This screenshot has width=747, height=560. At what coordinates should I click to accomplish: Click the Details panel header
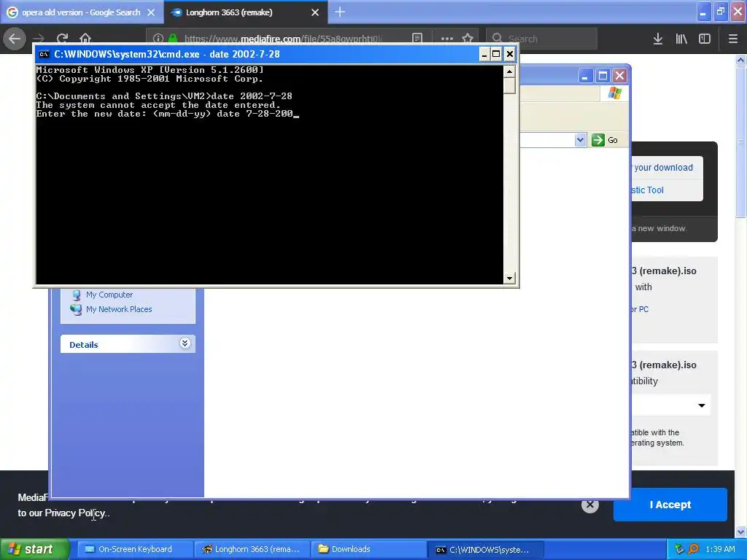(x=128, y=344)
